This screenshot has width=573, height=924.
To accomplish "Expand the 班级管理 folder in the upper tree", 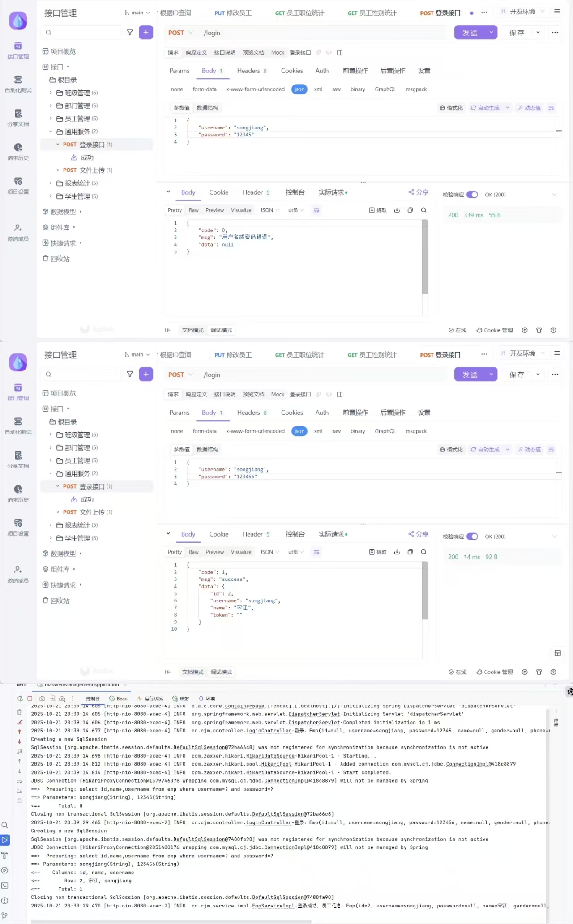I will pyautogui.click(x=51, y=93).
